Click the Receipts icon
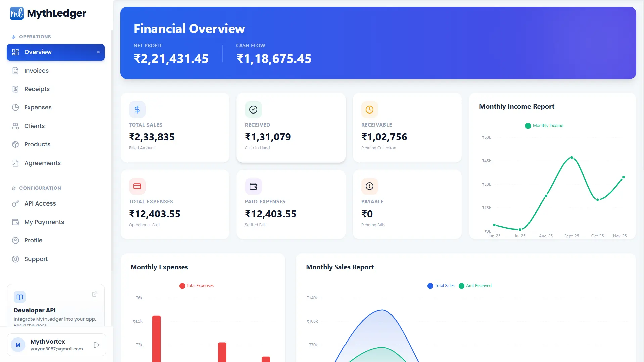The image size is (644, 362). click(16, 89)
